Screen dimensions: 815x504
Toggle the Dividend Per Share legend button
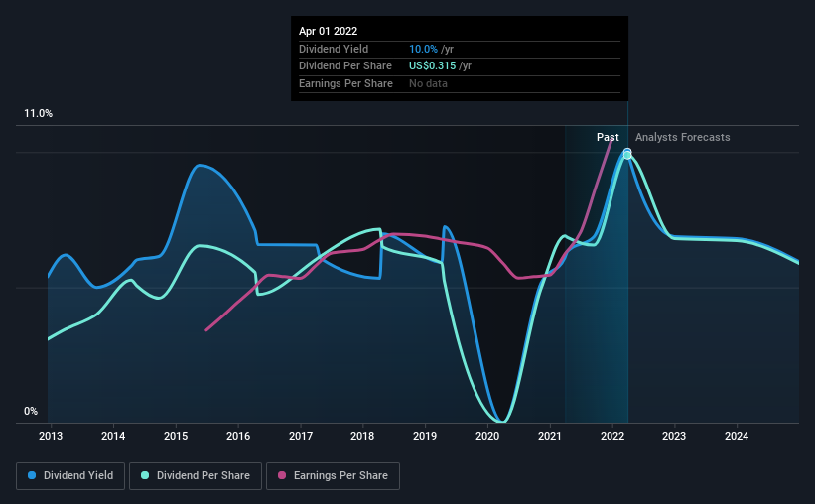[x=196, y=476]
